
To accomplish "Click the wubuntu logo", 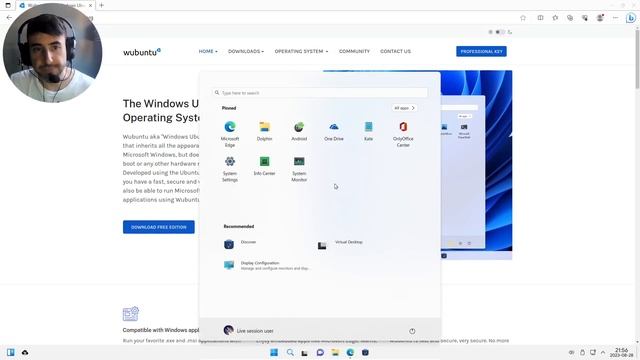I will pyautogui.click(x=142, y=52).
